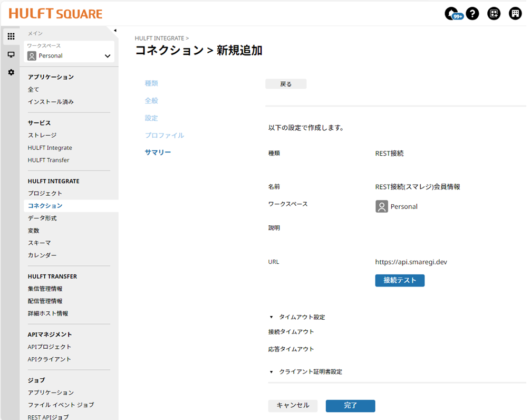Click the 応答タイムアウト label
Screen dimensions: 531x420
291,349
